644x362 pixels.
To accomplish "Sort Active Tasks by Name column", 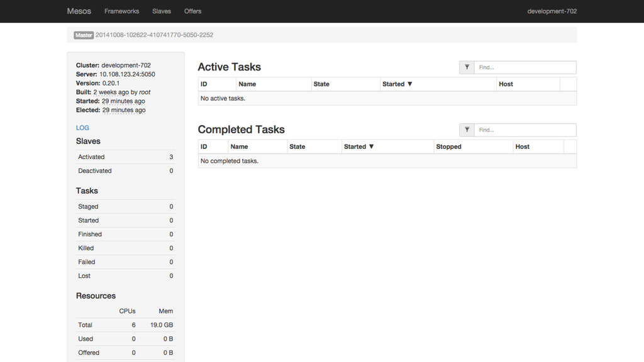I will coord(247,84).
